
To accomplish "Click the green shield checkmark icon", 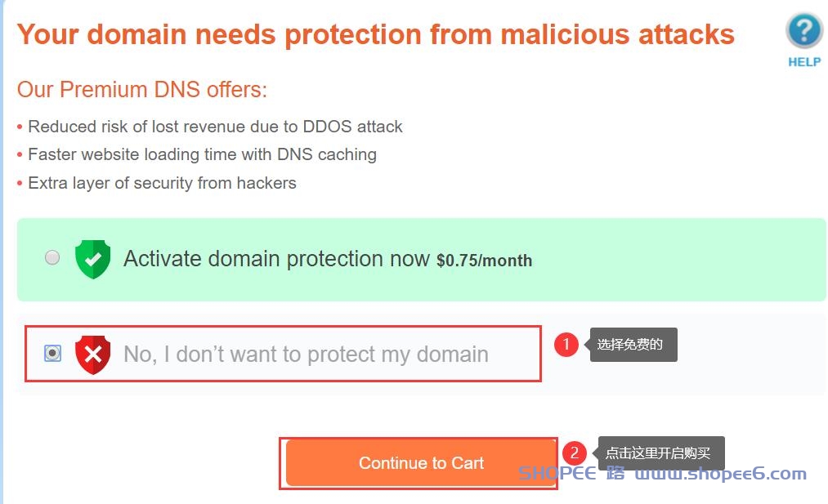I will (x=92, y=259).
